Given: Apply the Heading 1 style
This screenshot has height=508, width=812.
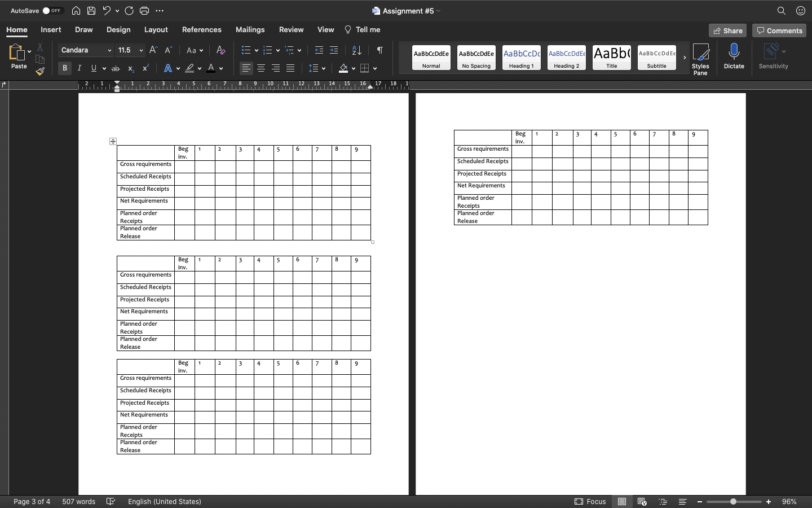Looking at the screenshot, I should (522, 58).
